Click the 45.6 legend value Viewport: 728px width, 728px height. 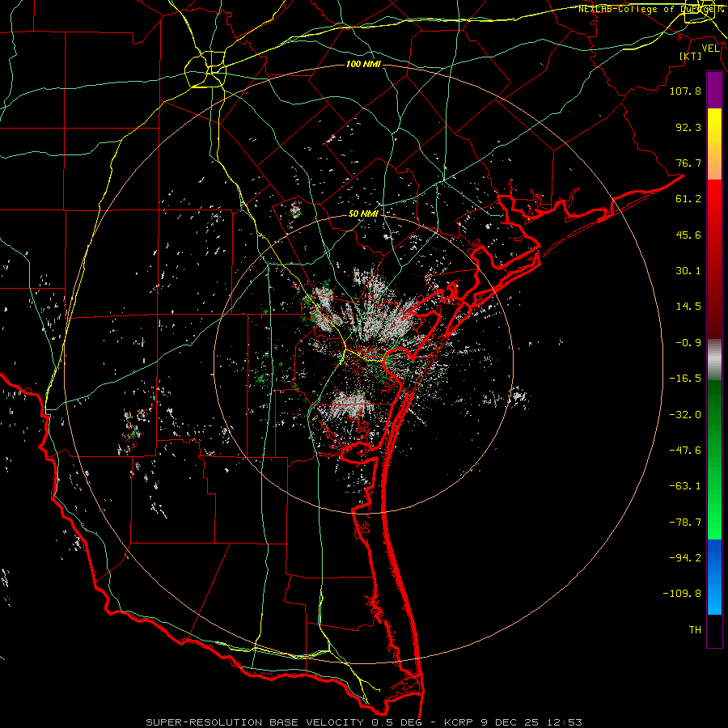click(x=688, y=235)
